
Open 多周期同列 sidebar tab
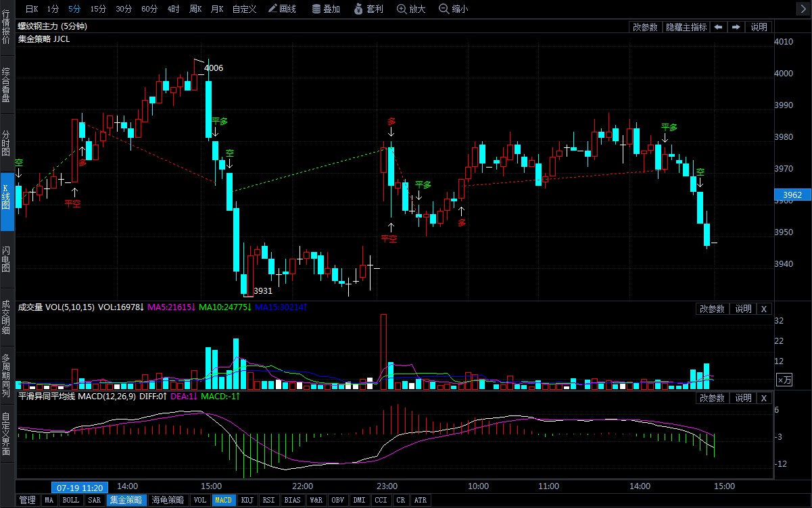(x=6, y=375)
